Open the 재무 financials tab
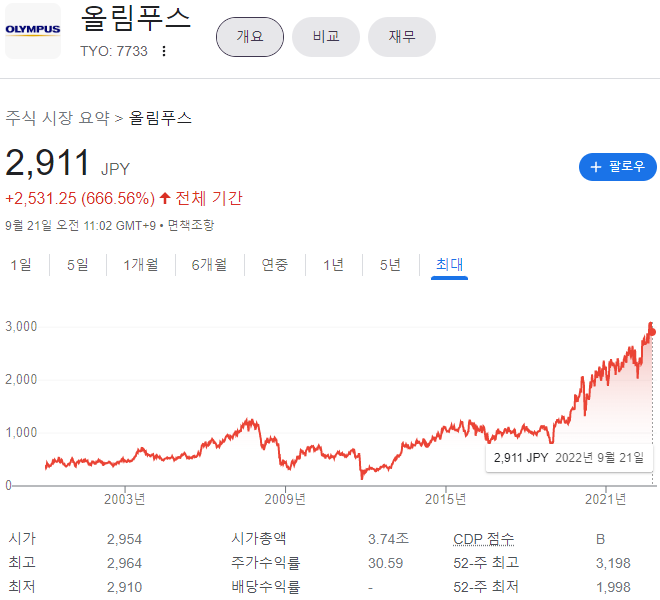 point(402,37)
